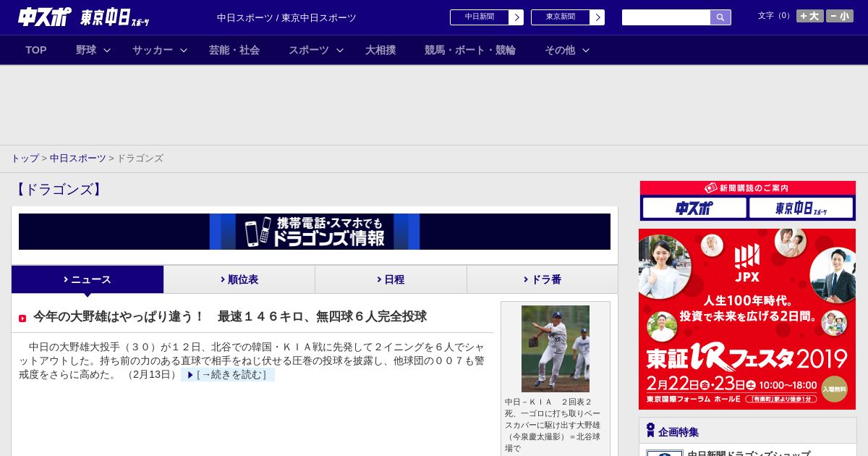This screenshot has width=868, height=456.
Task: Open スポーツ navigation menu
Action: click(309, 50)
